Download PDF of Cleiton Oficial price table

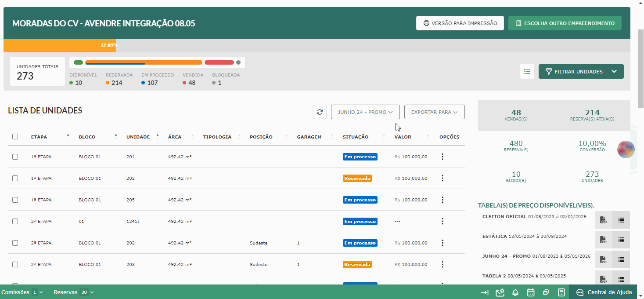604,220
